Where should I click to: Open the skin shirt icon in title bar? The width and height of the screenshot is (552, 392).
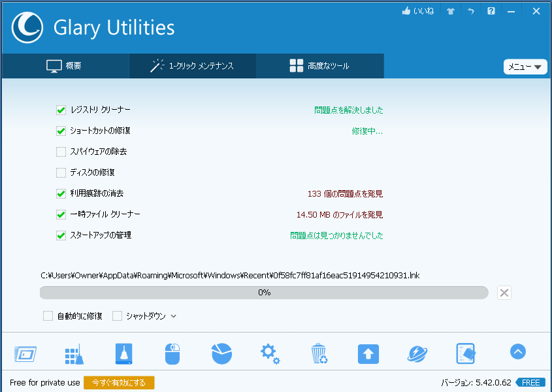pos(451,11)
